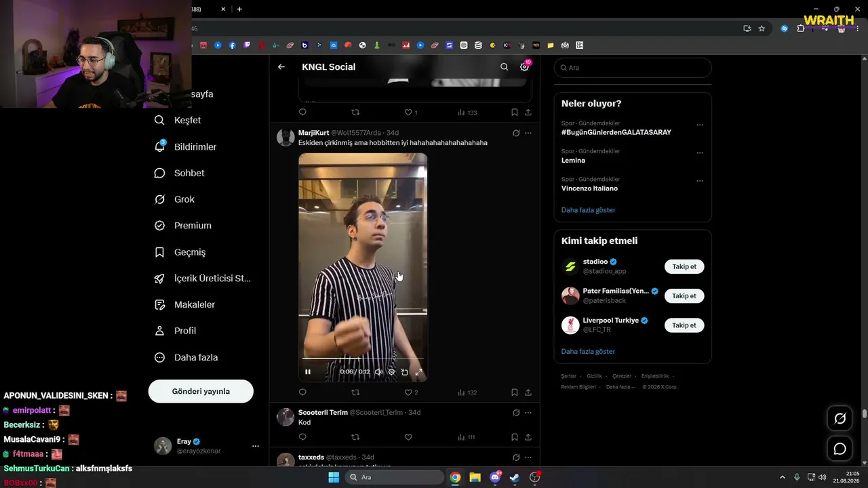Open the floating Grok button

pos(840,418)
